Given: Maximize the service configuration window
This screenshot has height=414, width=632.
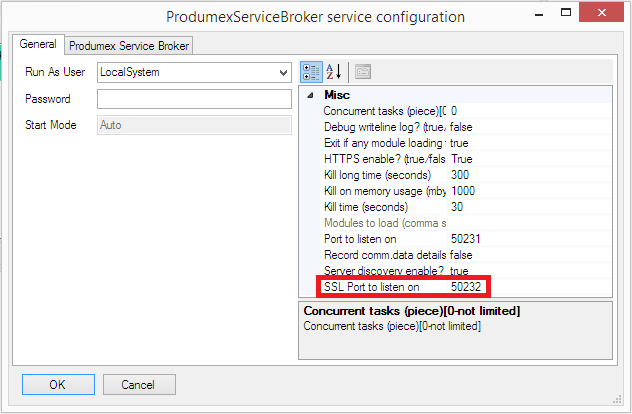Looking at the screenshot, I should (x=566, y=12).
